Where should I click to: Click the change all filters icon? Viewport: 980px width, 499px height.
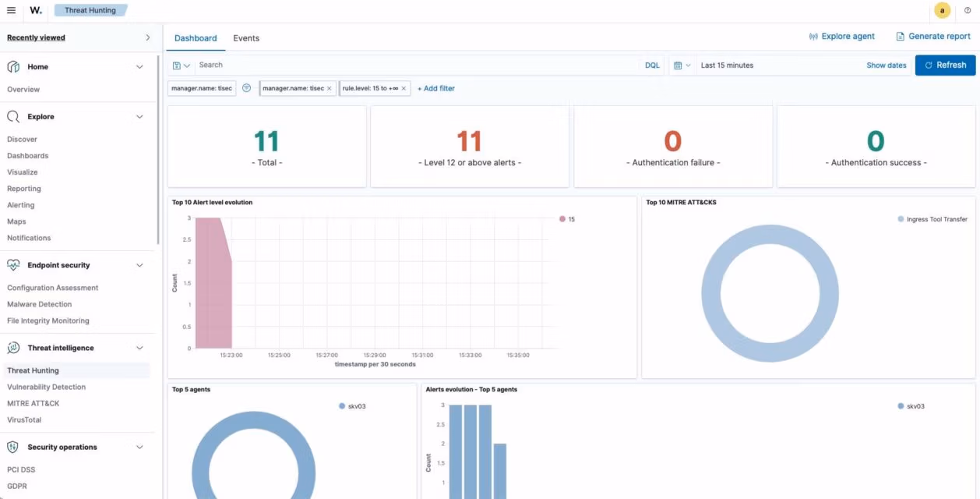tap(247, 88)
